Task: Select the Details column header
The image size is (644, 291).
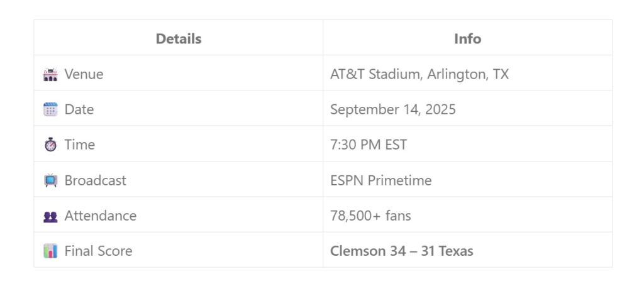Action: pyautogui.click(x=179, y=39)
